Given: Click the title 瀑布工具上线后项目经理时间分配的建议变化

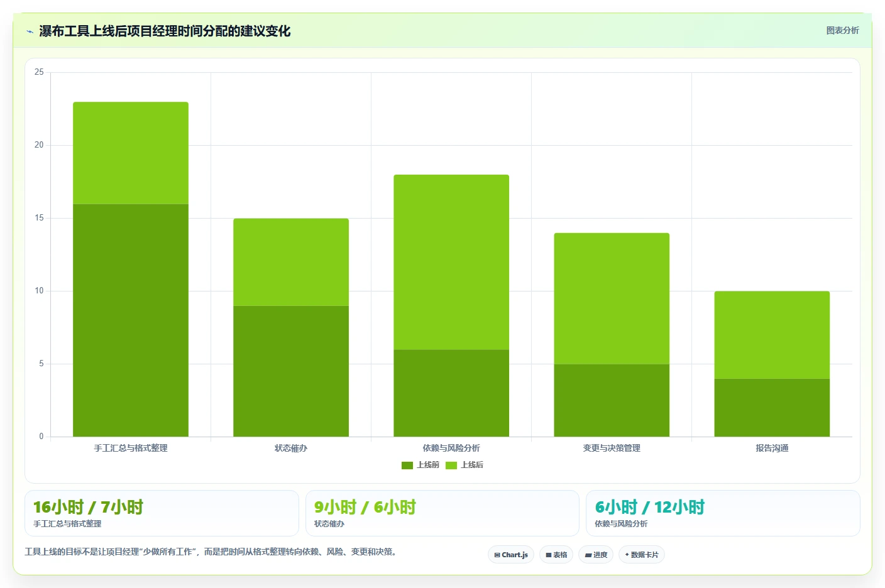Looking at the screenshot, I should 165,31.
